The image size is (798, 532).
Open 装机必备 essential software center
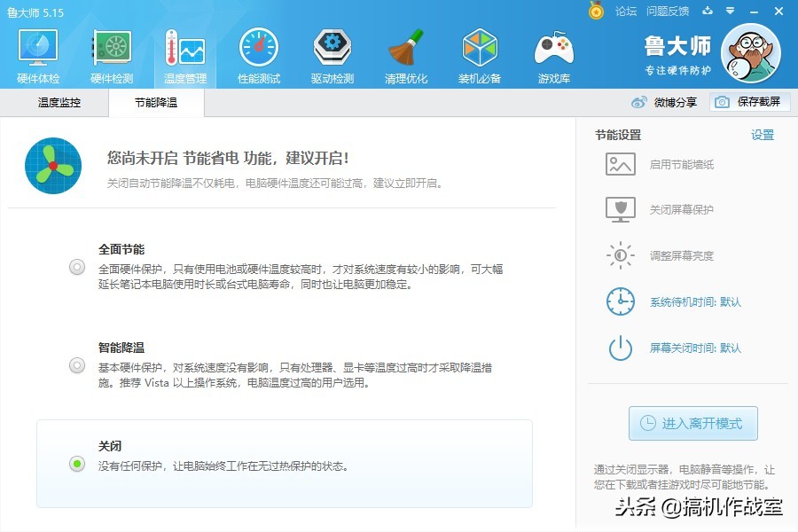click(x=479, y=53)
